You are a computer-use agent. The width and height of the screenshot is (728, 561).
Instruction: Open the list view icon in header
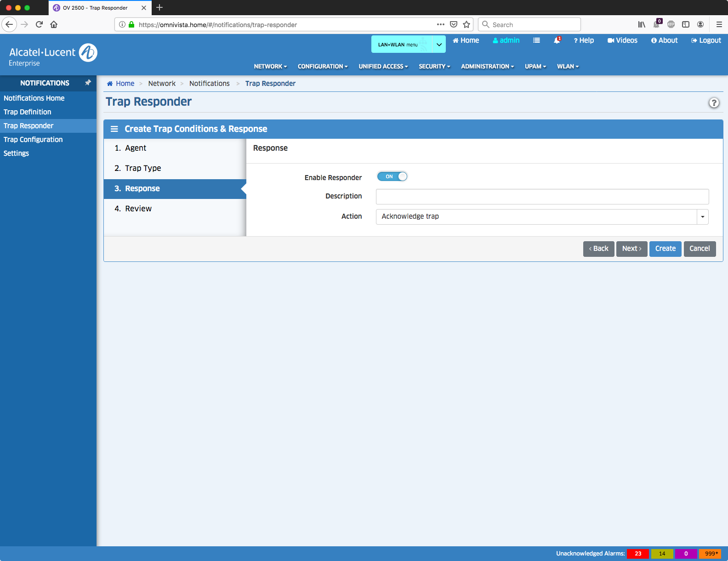pyautogui.click(x=536, y=40)
